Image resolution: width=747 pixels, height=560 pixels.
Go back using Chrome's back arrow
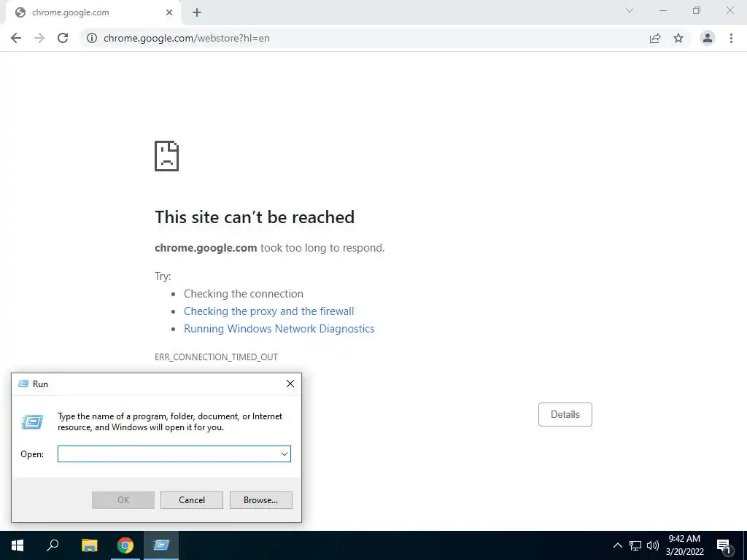coord(16,38)
